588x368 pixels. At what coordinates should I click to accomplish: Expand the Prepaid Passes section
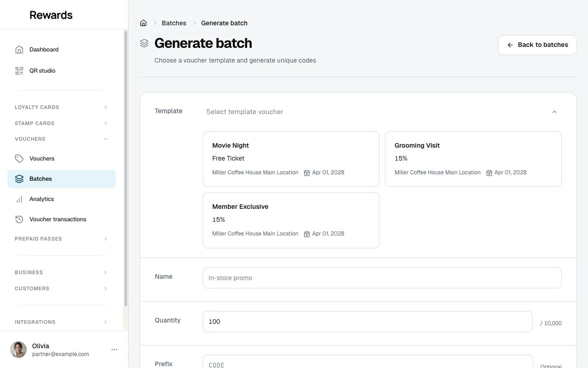pyautogui.click(x=62, y=239)
